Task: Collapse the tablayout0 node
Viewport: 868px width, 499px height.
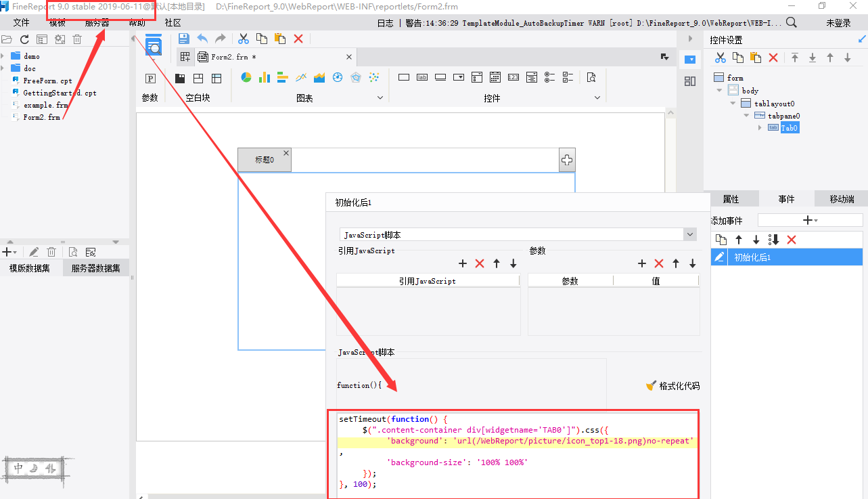Action: click(733, 103)
